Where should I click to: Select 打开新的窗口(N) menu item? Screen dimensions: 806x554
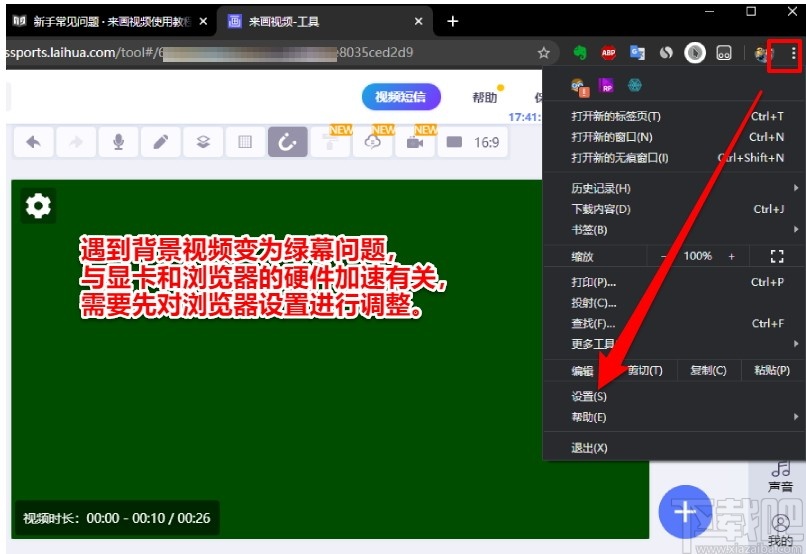tap(673, 137)
